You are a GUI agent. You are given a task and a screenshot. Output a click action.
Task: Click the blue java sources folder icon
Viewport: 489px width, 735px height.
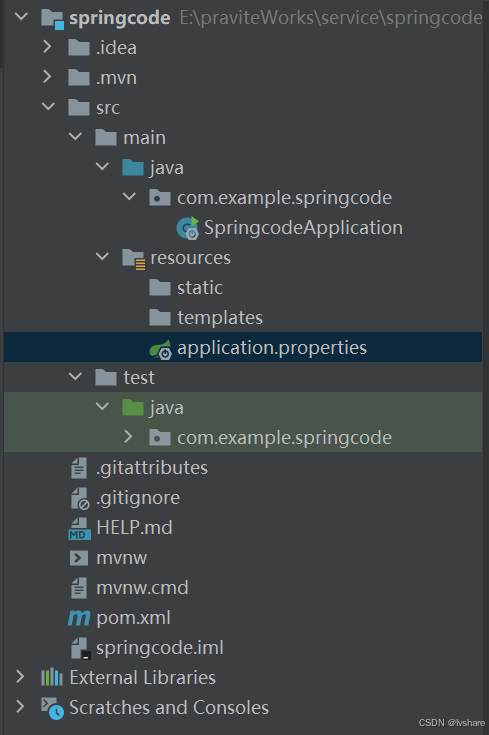(x=133, y=168)
